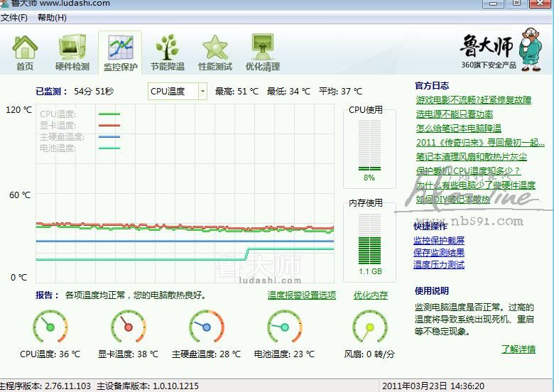Image resolution: width=554 pixels, height=392 pixels.
Task: Click the 显卡温度 gauge dial
Action: tap(128, 327)
